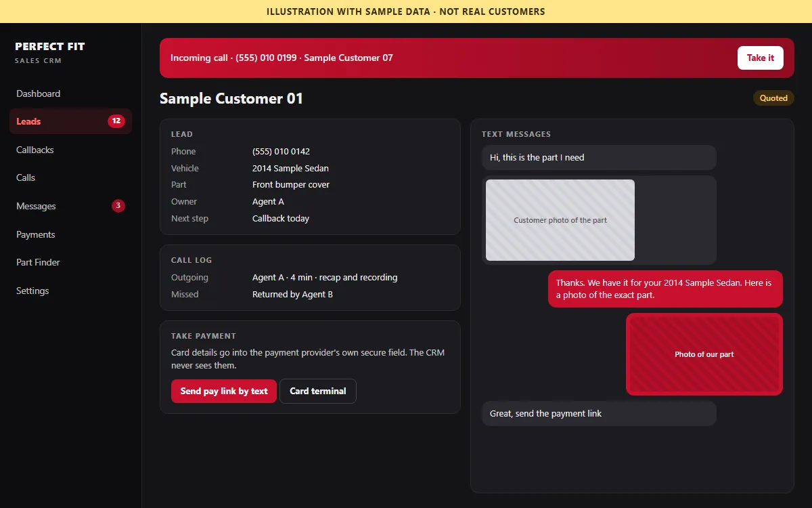This screenshot has height=508, width=812.
Task: Click the Quoted status tag
Action: (773, 98)
